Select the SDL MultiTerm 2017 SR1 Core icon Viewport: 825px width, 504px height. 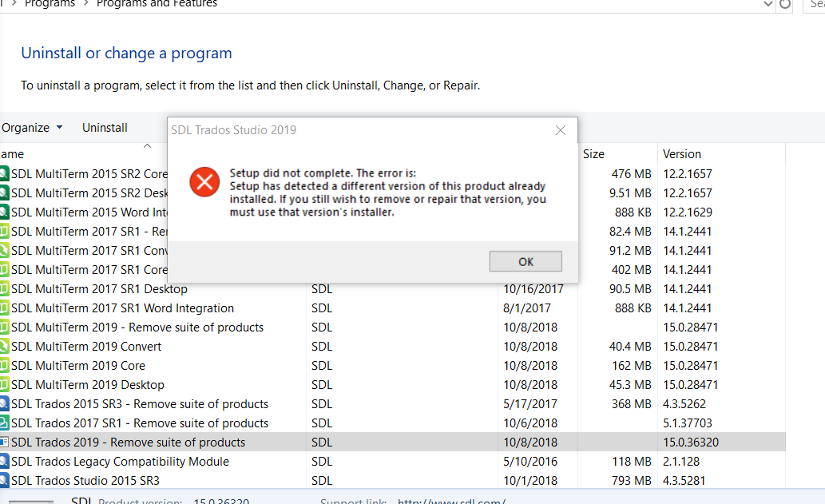[x=4, y=270]
